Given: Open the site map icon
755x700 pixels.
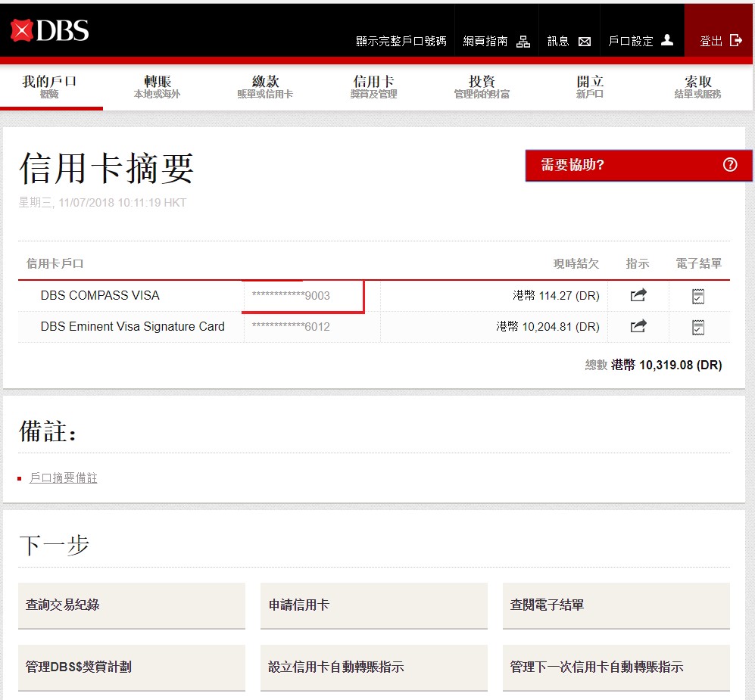Looking at the screenshot, I should tap(523, 42).
